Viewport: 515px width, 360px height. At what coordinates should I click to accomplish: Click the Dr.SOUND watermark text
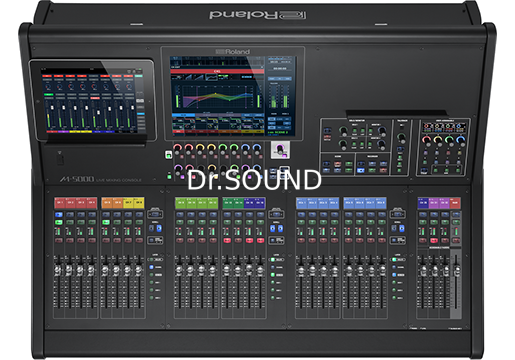254,180
